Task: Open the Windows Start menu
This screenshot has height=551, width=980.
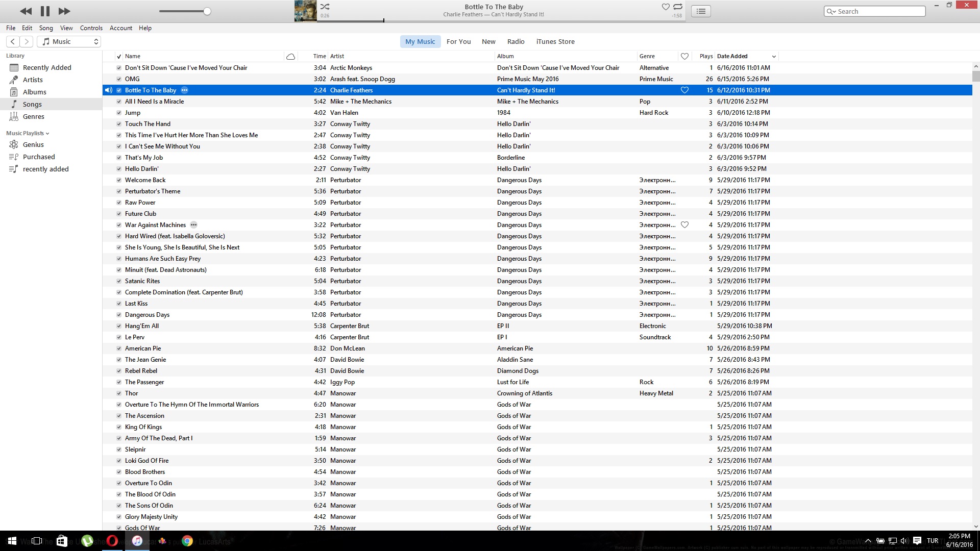Action: pos(12,541)
